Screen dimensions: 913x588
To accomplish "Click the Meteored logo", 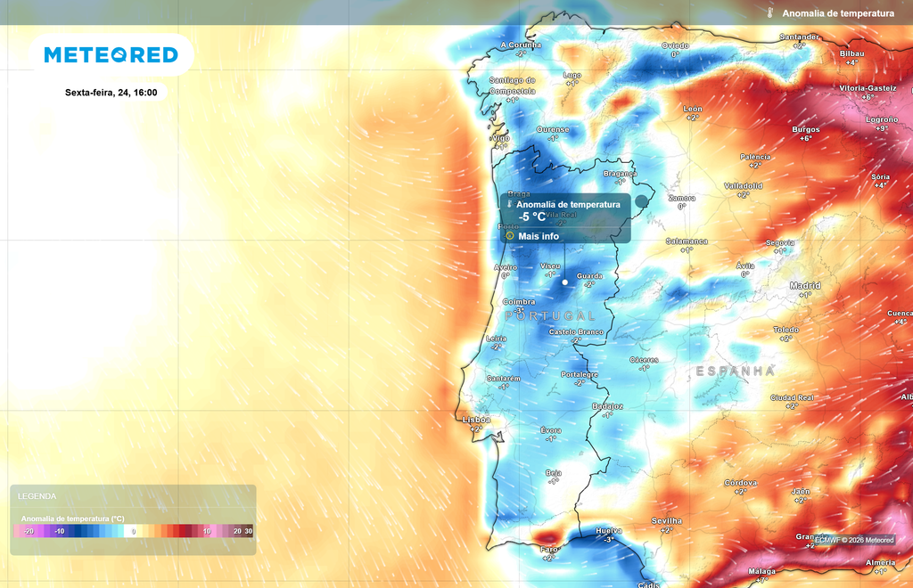I will tap(111, 54).
